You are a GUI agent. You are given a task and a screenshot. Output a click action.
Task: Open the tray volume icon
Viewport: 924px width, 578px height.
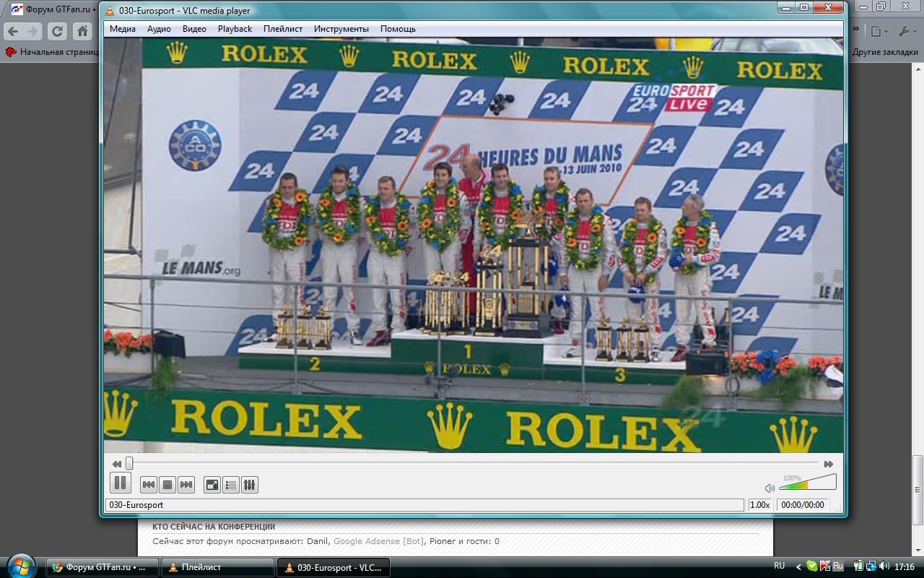point(884,566)
